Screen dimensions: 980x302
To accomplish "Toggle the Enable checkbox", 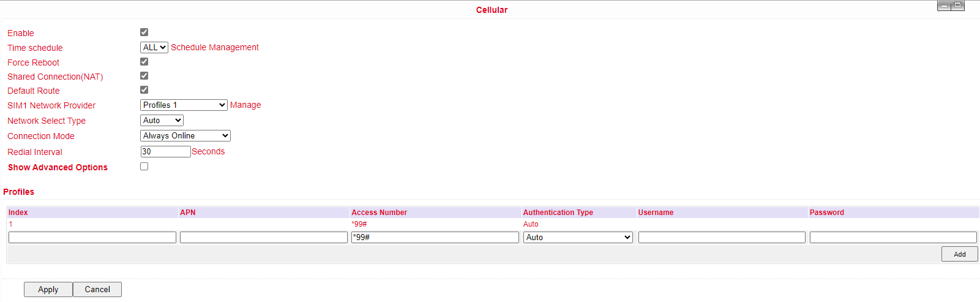I will point(144,32).
